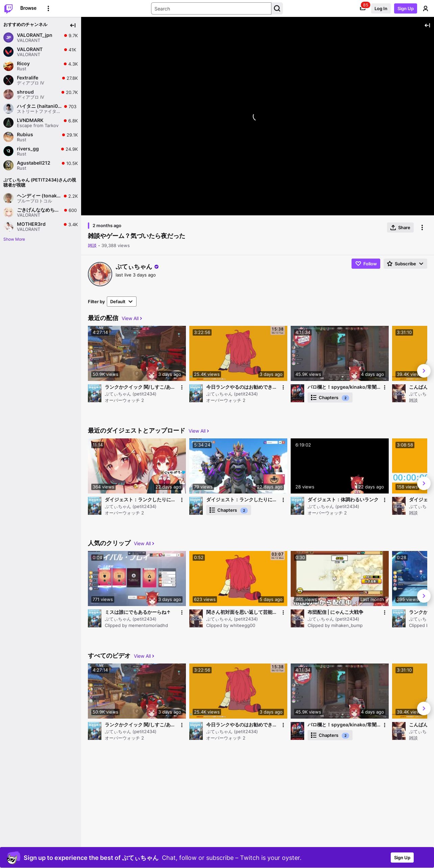The height and width of the screenshot is (868, 434).
Task: Click the Log In button
Action: point(381,8)
